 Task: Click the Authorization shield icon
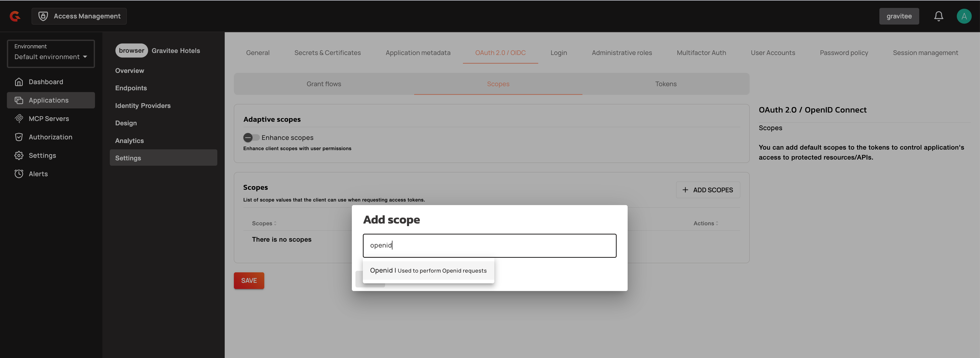pos(19,137)
